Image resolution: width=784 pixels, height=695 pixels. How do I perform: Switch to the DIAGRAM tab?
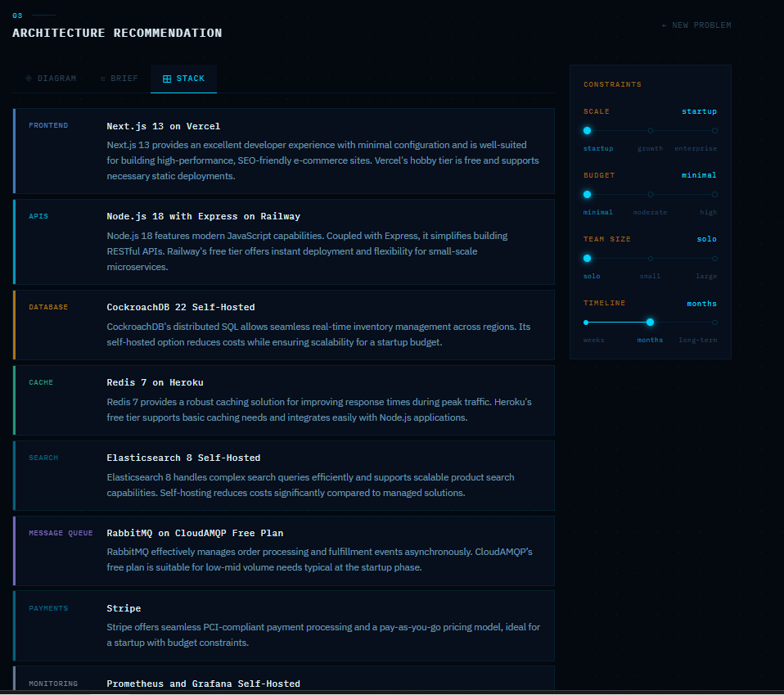[51, 78]
